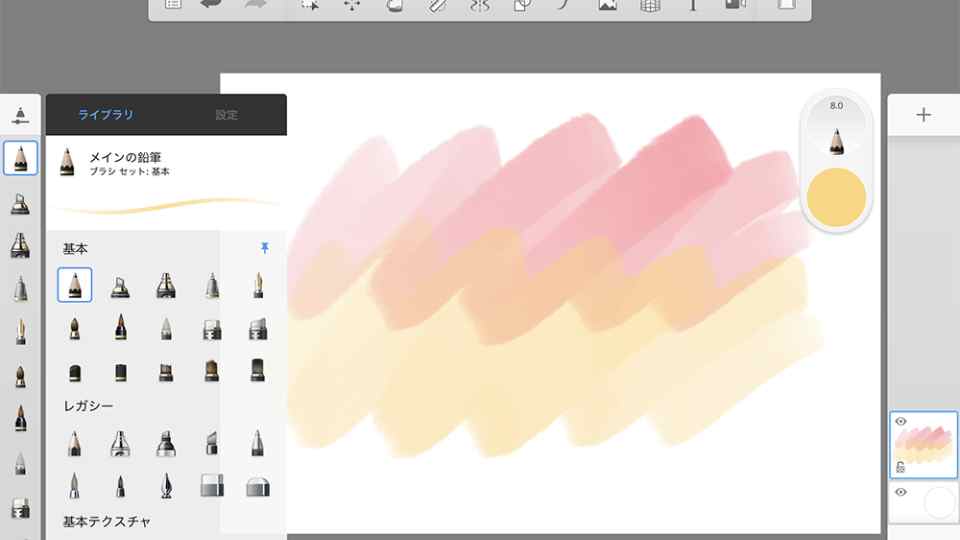
Task: Open the selection tool in top toolbar
Action: (310, 5)
